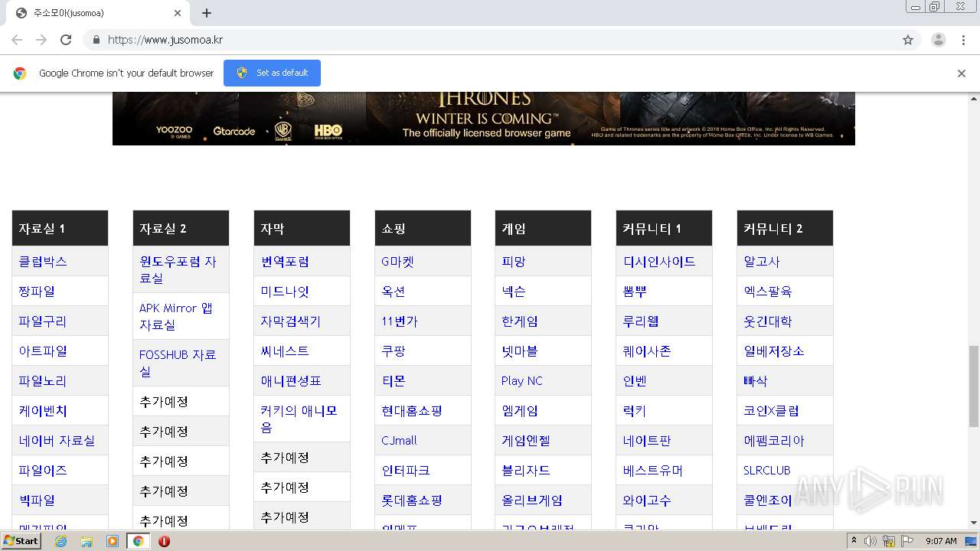The height and width of the screenshot is (551, 980).
Task: Switch to Chrome in the taskbar
Action: pyautogui.click(x=139, y=541)
